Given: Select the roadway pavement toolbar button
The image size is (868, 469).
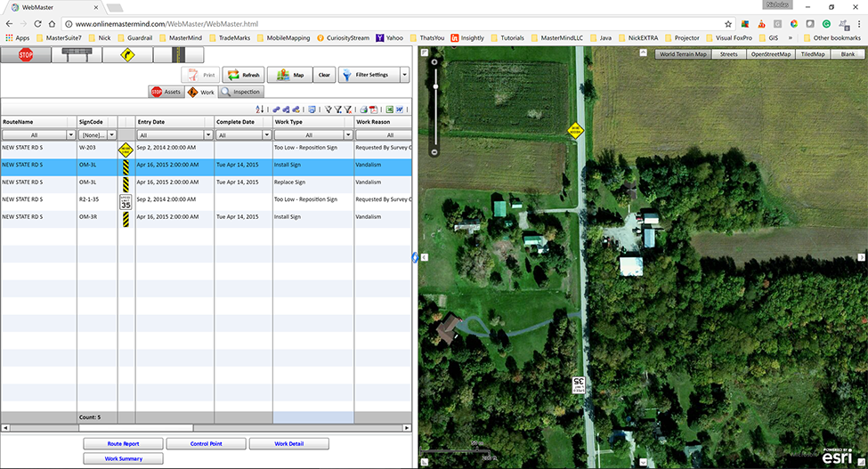Looking at the screenshot, I should (x=178, y=55).
